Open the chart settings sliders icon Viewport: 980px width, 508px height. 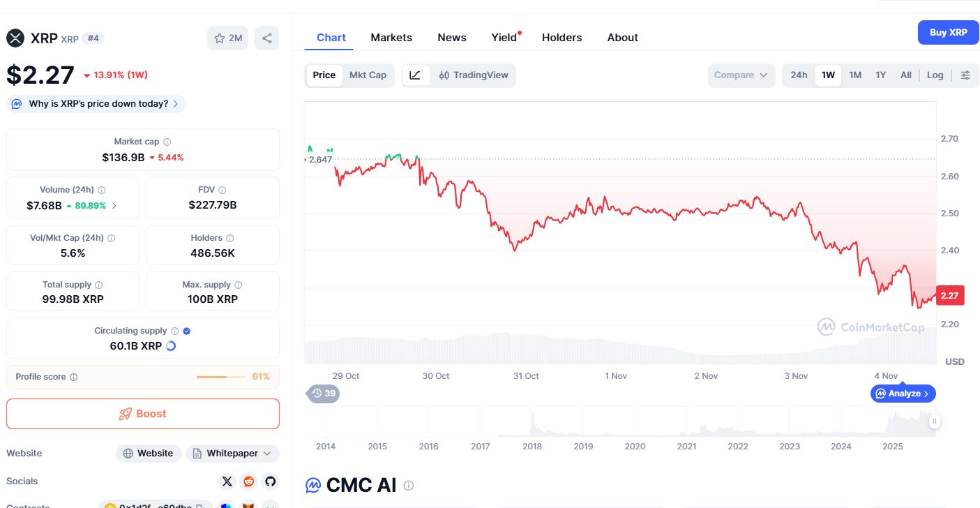point(965,75)
